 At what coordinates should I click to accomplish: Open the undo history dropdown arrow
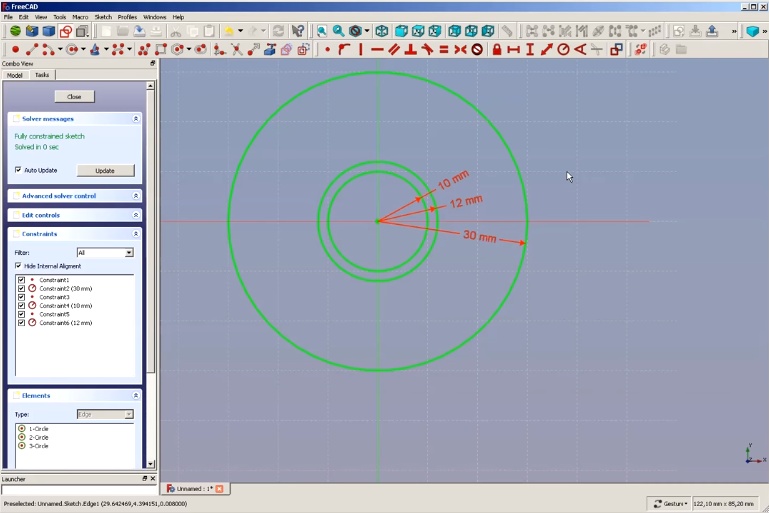[240, 31]
